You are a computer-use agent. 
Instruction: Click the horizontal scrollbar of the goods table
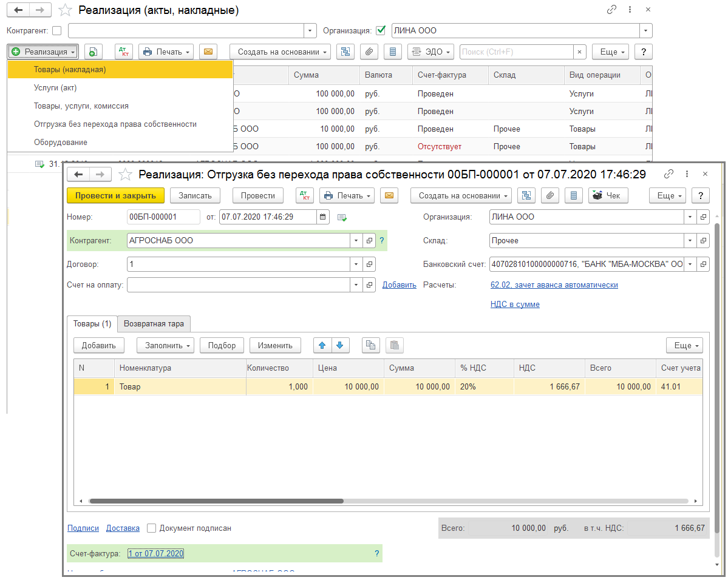coord(216,501)
